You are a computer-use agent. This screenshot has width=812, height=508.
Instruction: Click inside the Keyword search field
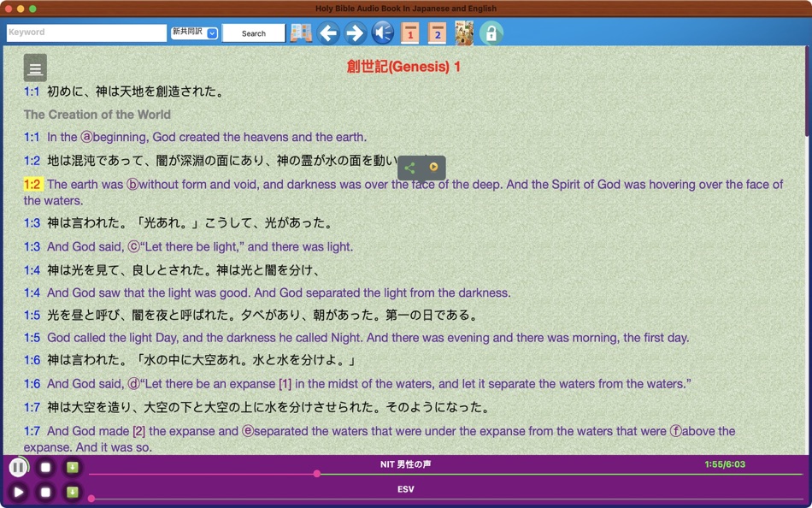coord(85,32)
